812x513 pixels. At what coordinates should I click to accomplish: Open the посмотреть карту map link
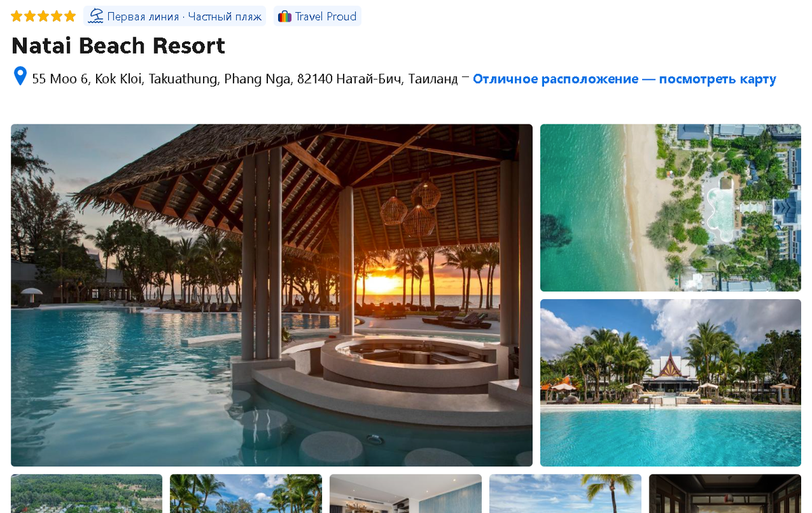pyautogui.click(x=717, y=79)
